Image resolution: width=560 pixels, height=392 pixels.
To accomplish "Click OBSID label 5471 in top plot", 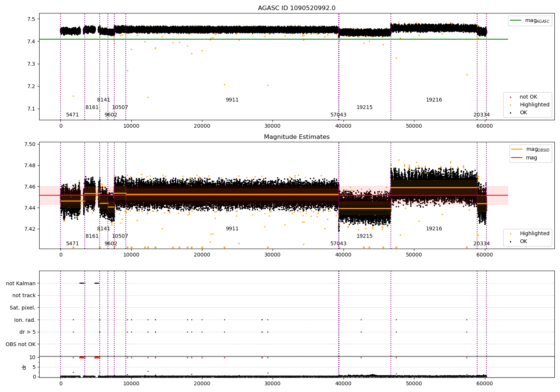I will pos(72,115).
